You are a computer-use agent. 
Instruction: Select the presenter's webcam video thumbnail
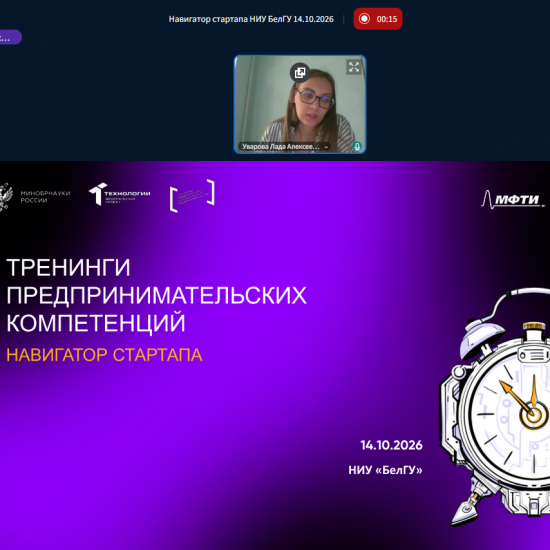(300, 104)
